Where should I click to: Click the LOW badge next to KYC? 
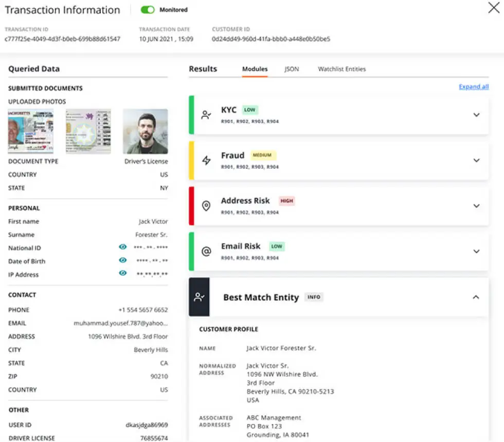[250, 110]
